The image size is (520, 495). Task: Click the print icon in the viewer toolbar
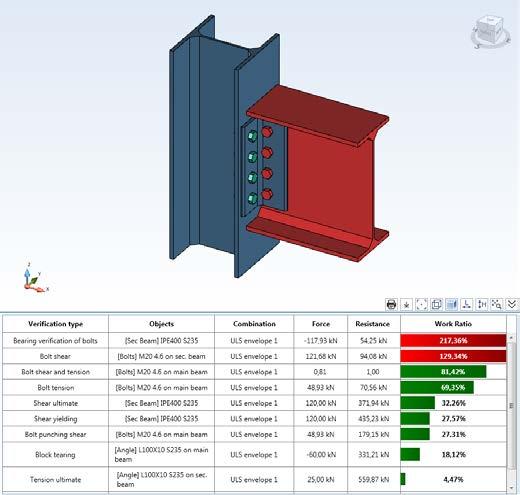pos(391,304)
